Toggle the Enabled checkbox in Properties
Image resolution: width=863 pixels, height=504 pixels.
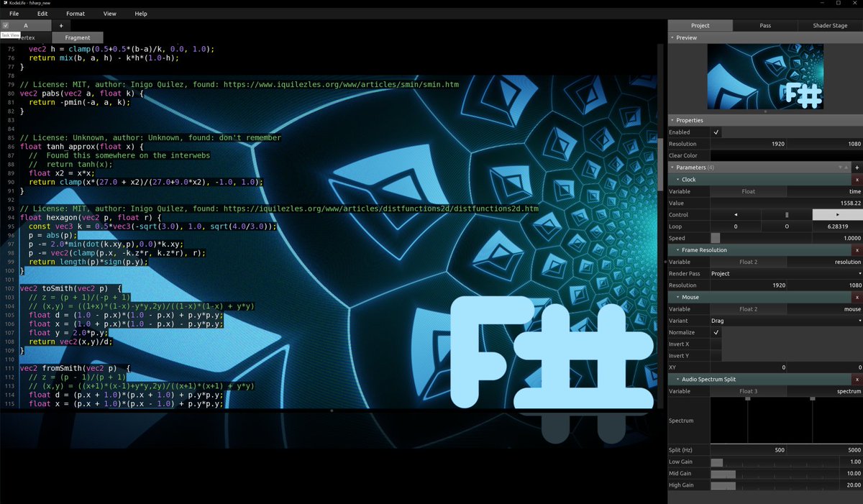[x=716, y=132]
